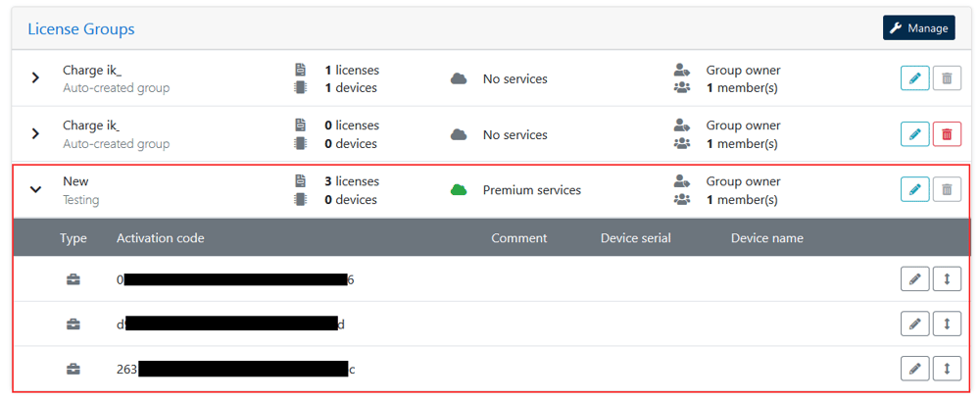980x400 pixels.
Task: Collapse the New Testing group
Action: [x=35, y=189]
